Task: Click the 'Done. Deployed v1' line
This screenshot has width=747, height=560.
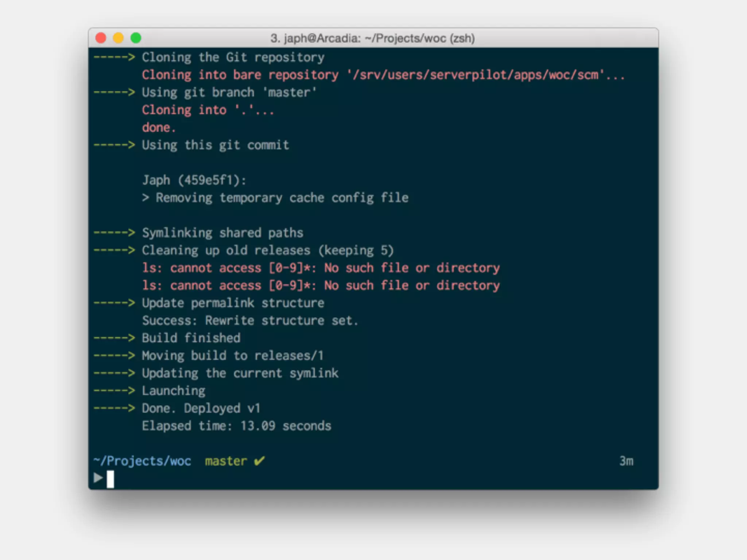Action: pyautogui.click(x=201, y=408)
